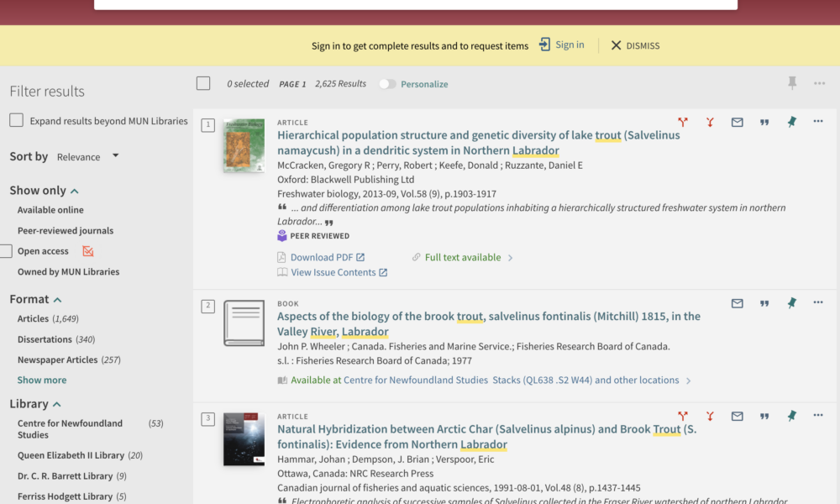Image resolution: width=840 pixels, height=504 pixels.
Task: Download PDF of the lake trout article
Action: [322, 258]
